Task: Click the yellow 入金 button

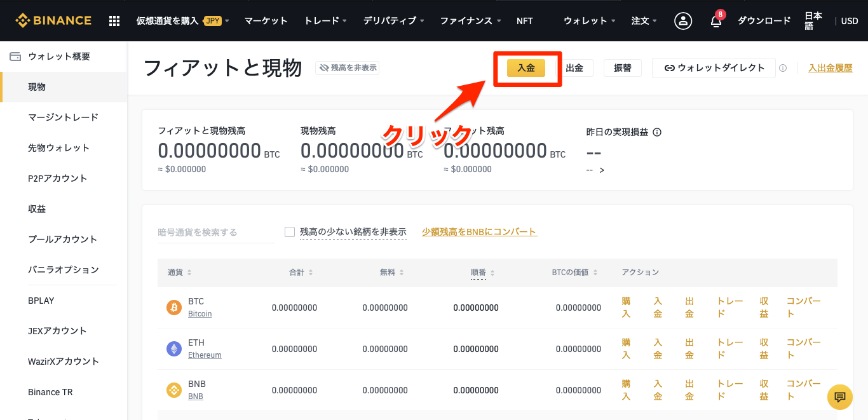Action: 526,68
